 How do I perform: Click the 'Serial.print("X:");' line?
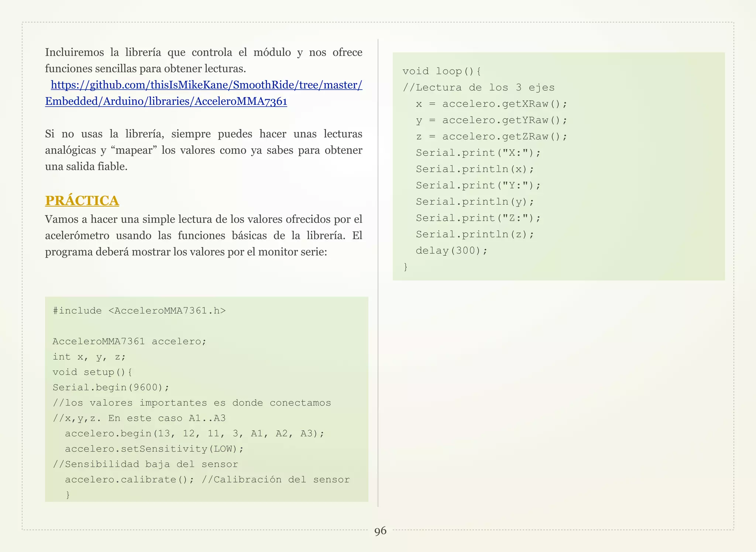point(478,153)
